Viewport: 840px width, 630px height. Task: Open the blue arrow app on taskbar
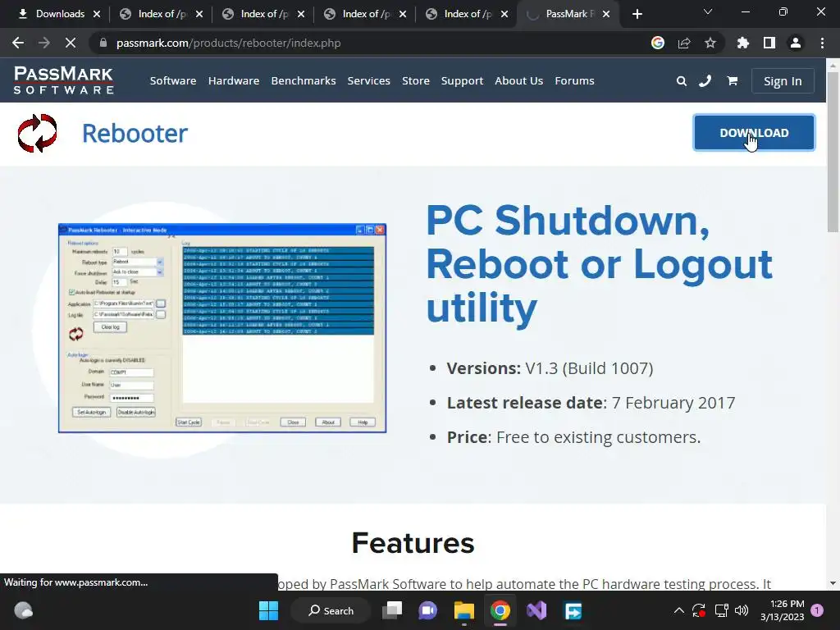(573, 610)
